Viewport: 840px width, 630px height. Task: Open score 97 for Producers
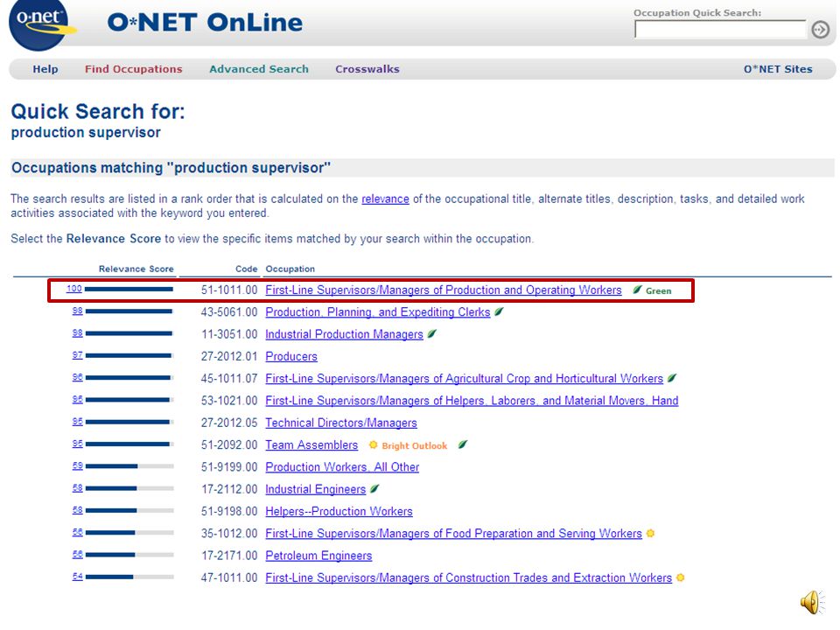click(x=78, y=355)
